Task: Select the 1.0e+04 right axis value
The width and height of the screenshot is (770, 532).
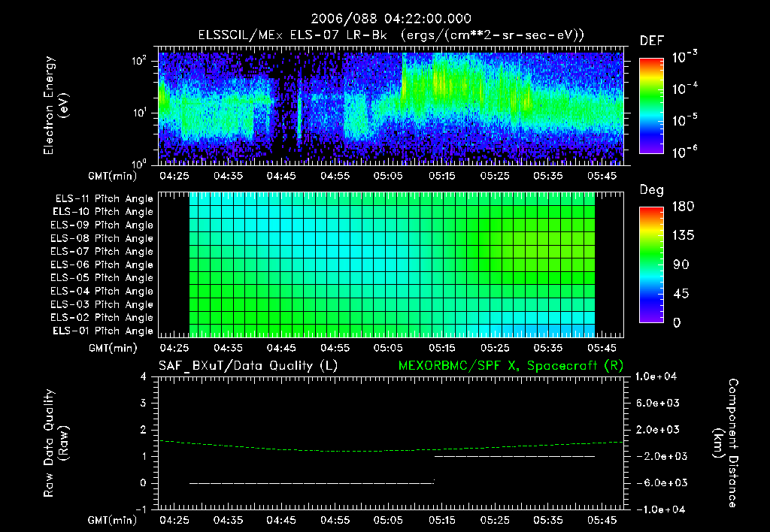Action: (x=656, y=376)
